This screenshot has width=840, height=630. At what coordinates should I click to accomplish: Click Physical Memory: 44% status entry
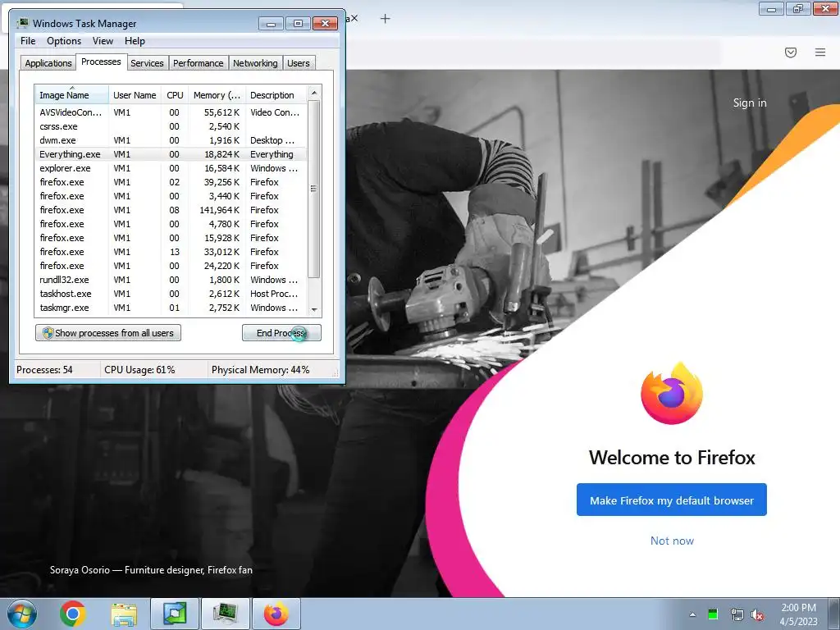260,370
